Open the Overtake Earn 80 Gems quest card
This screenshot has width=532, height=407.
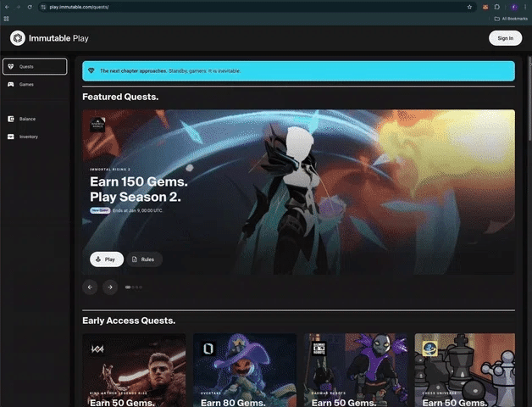[245, 370]
